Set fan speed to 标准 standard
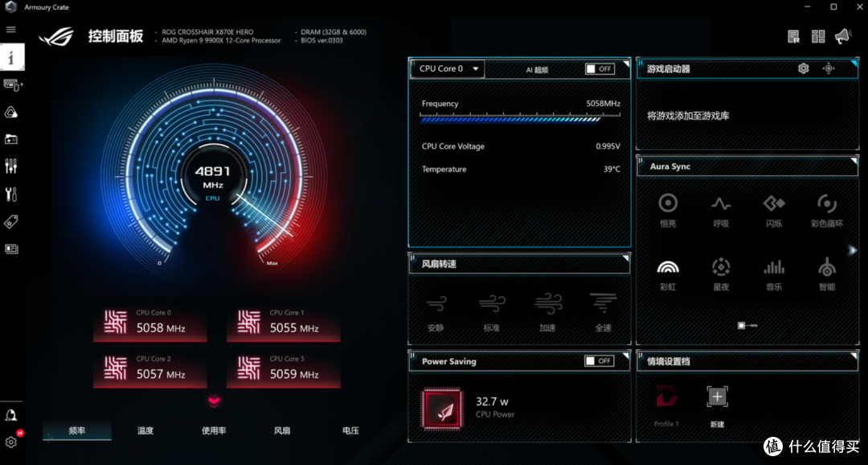 point(492,313)
